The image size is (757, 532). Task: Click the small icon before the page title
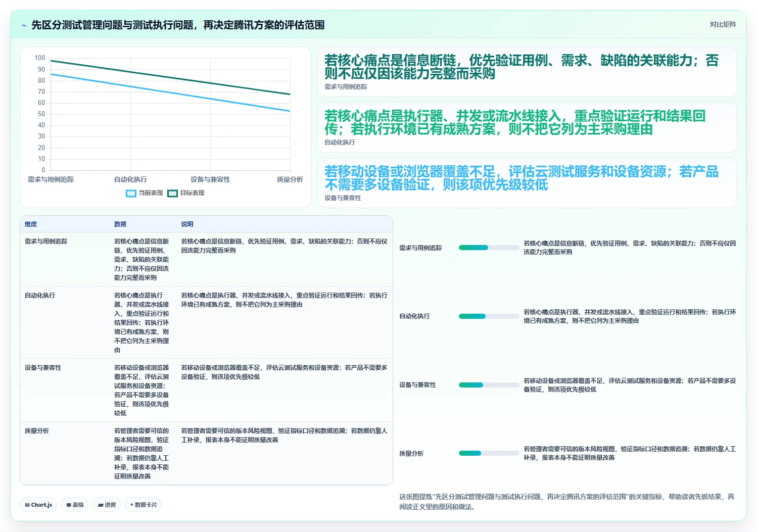[24, 25]
